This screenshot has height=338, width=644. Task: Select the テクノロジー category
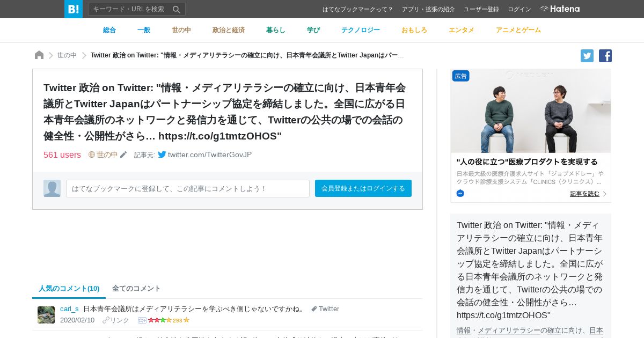coord(361,30)
